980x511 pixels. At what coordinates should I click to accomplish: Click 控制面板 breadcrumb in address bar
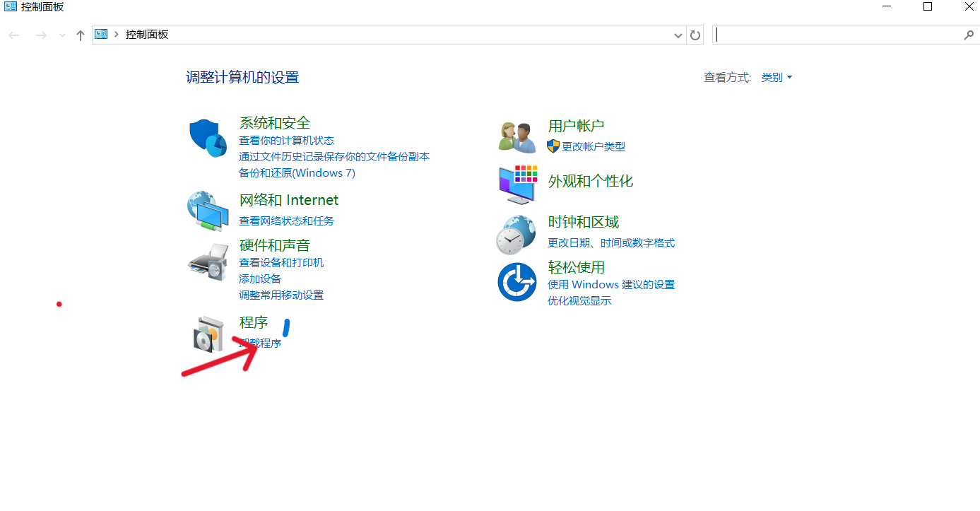coord(147,35)
